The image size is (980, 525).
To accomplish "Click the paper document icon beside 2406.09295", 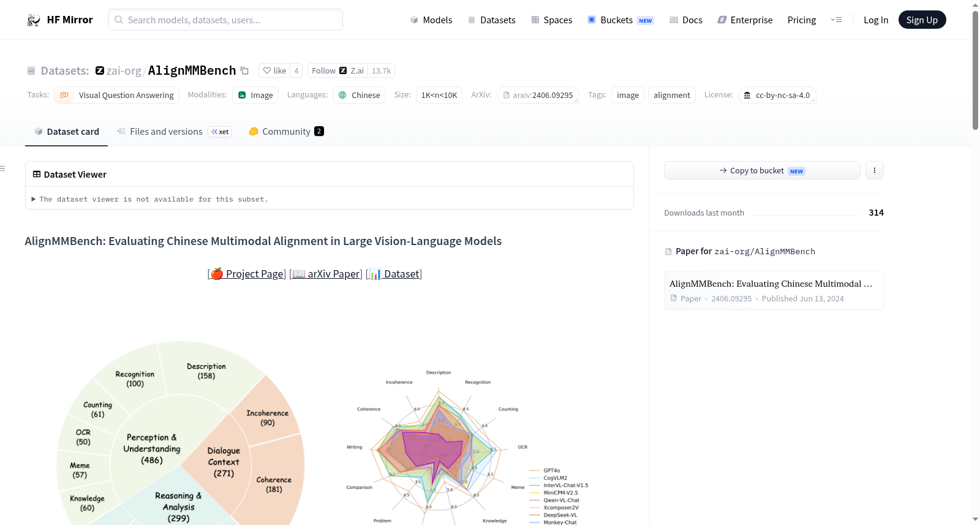I will 674,298.
